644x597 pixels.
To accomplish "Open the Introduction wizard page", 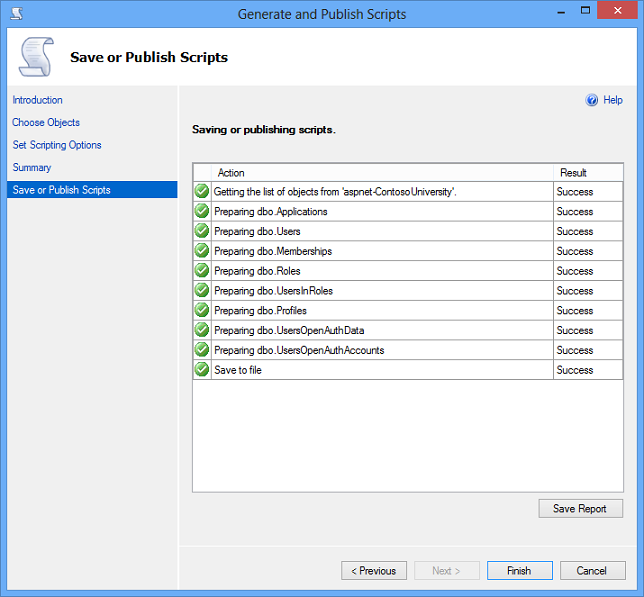I will [37, 100].
